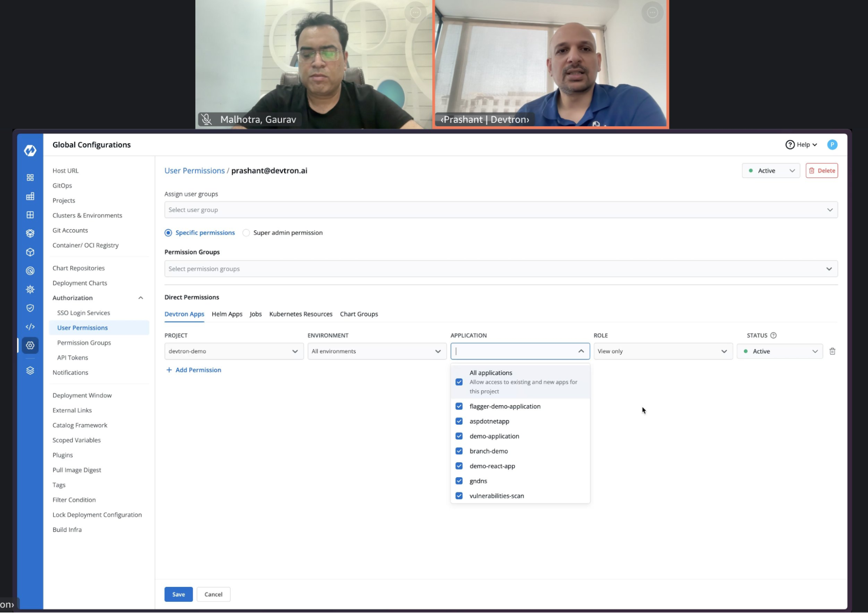The width and height of the screenshot is (868, 613).
Task: Switch to Kubernetes Resources tab
Action: click(300, 314)
